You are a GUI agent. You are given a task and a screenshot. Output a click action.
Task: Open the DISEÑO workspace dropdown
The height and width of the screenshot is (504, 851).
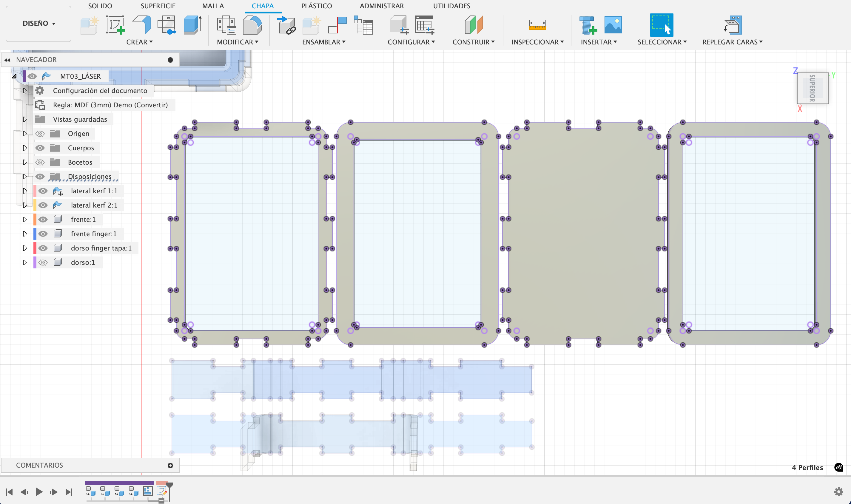38,24
